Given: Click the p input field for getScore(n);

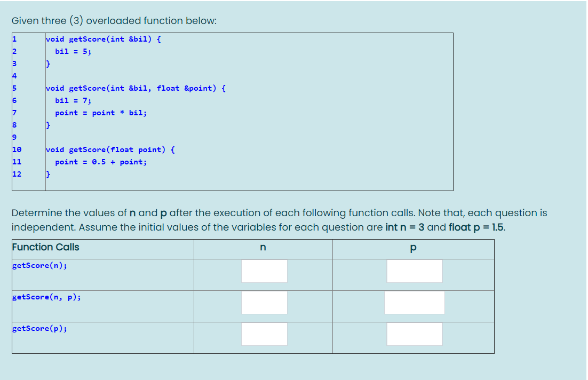Looking at the screenshot, I should pos(415,271).
